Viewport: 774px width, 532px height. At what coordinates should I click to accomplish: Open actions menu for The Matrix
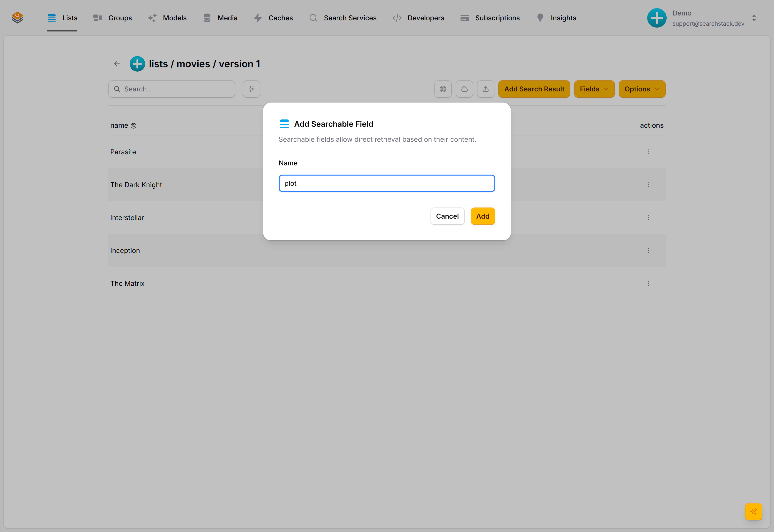(x=649, y=283)
